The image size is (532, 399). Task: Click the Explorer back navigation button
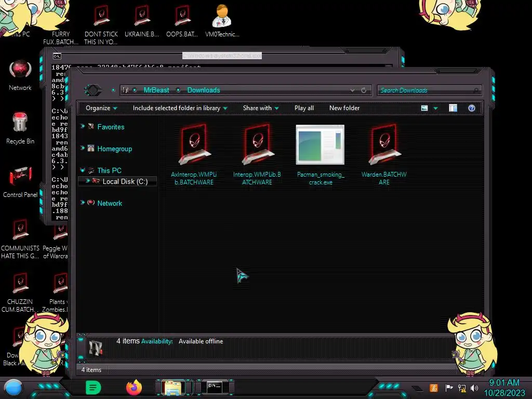[x=92, y=90]
